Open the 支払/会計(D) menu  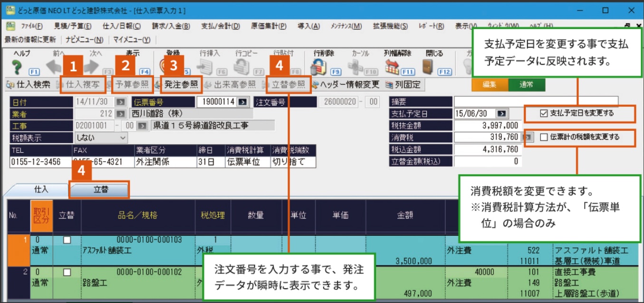(221, 26)
